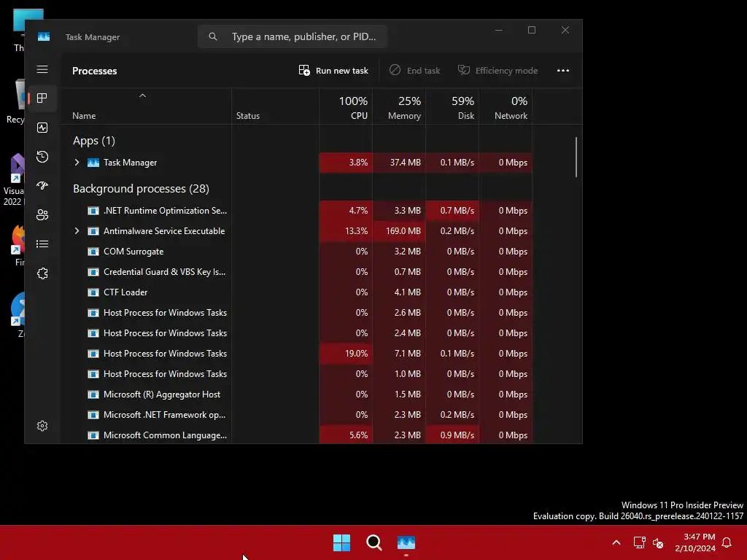This screenshot has width=747, height=560.
Task: Click the CTF Loader process icon
Action: coord(93,292)
